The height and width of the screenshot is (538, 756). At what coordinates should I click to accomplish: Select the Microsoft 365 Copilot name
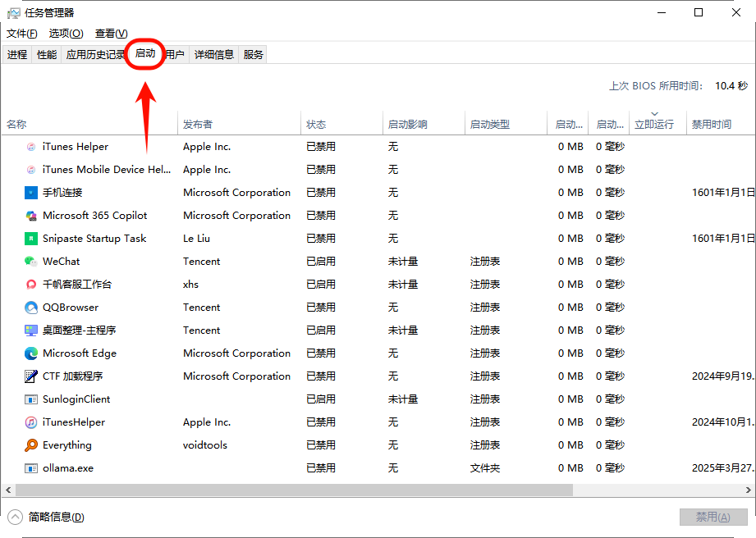point(95,216)
